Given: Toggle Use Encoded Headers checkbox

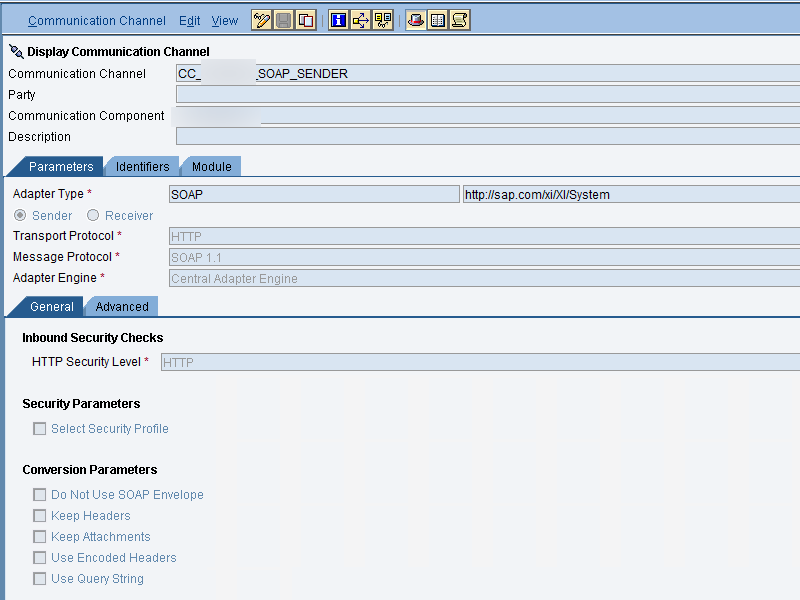Looking at the screenshot, I should point(39,558).
